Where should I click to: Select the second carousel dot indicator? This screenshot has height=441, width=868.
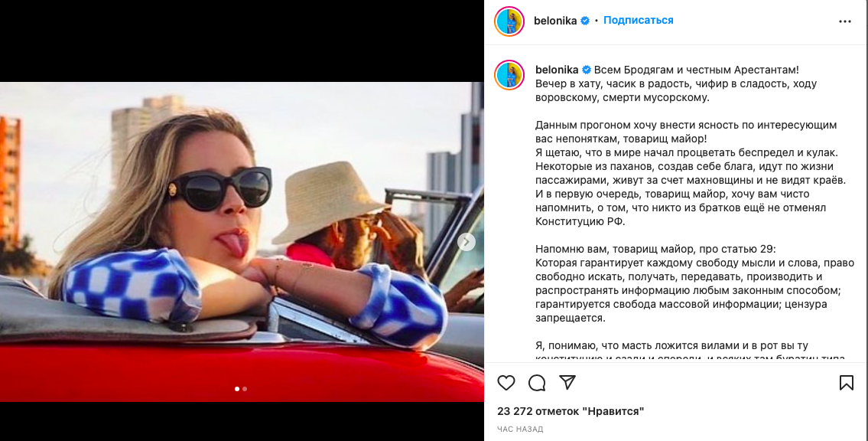tap(245, 389)
